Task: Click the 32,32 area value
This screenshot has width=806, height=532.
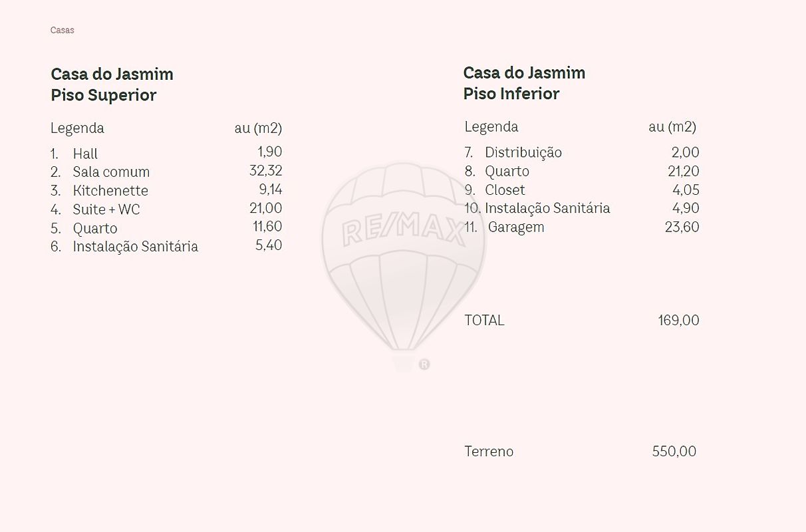Action: pos(265,171)
